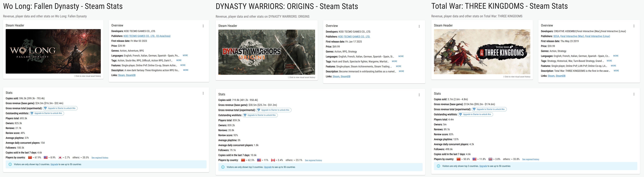
Task: Open Wo Long SteamDB link
Action: tap(130, 75)
